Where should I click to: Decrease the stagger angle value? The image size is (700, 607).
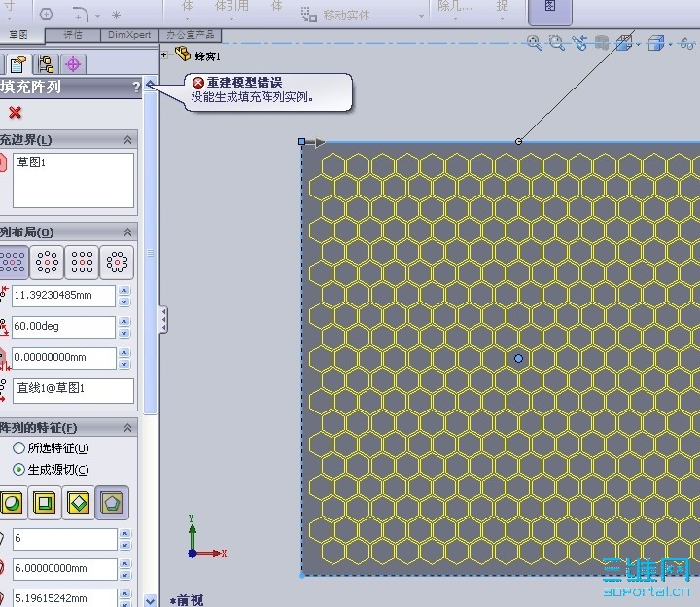[x=124, y=333]
